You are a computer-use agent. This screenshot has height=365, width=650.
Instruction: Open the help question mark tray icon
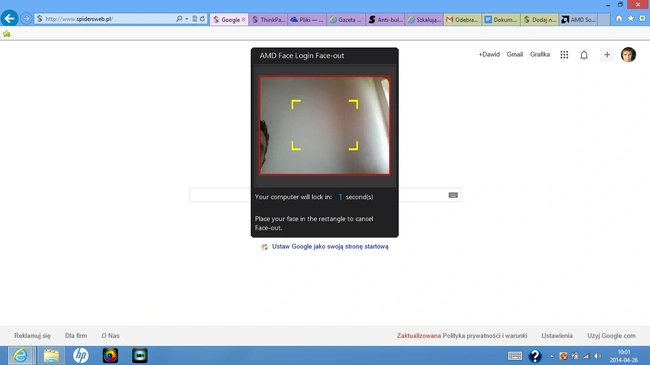(535, 356)
